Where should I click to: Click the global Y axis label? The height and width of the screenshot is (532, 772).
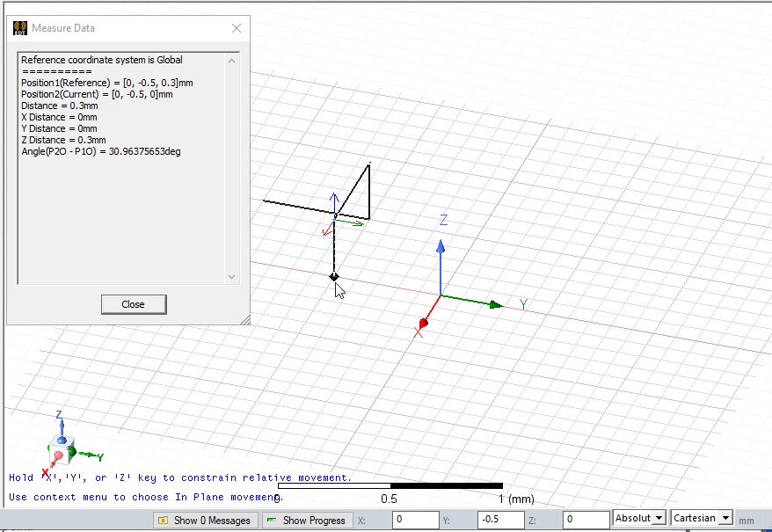(x=524, y=305)
